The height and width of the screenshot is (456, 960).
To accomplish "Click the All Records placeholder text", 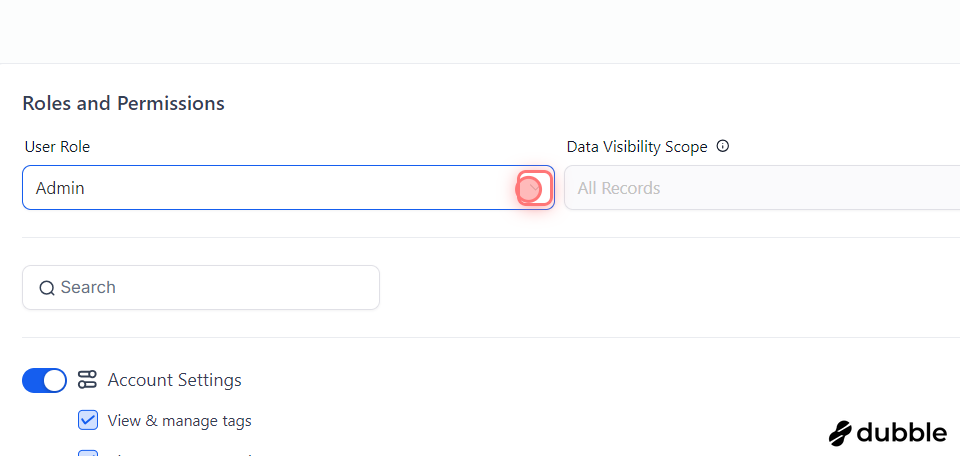I will click(619, 188).
